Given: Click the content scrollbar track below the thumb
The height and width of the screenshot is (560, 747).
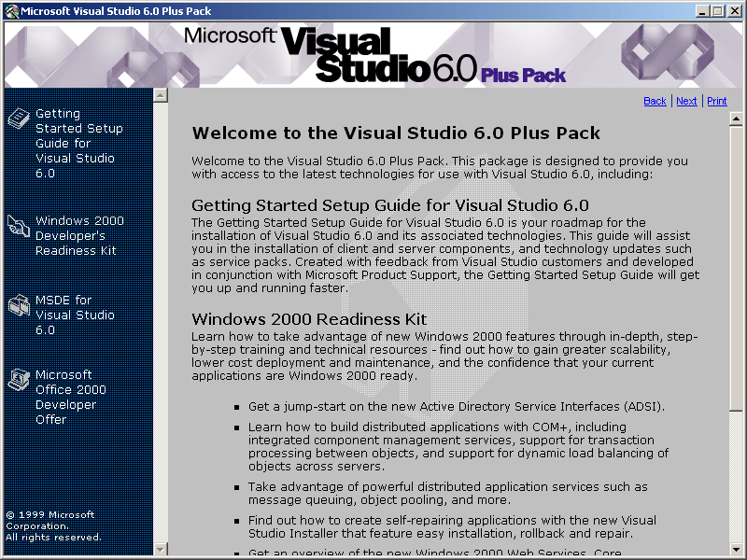Looking at the screenshot, I should tap(736, 476).
